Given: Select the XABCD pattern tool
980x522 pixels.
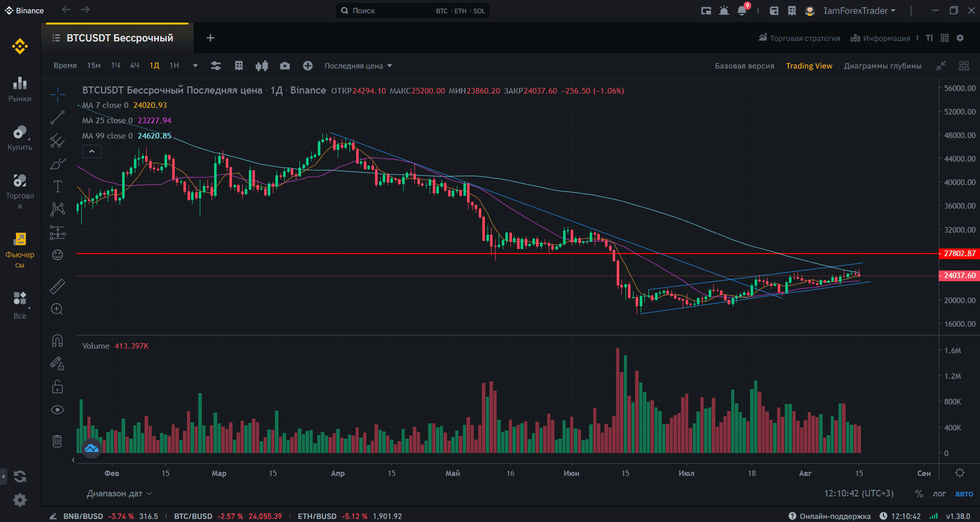Looking at the screenshot, I should coord(58,209).
